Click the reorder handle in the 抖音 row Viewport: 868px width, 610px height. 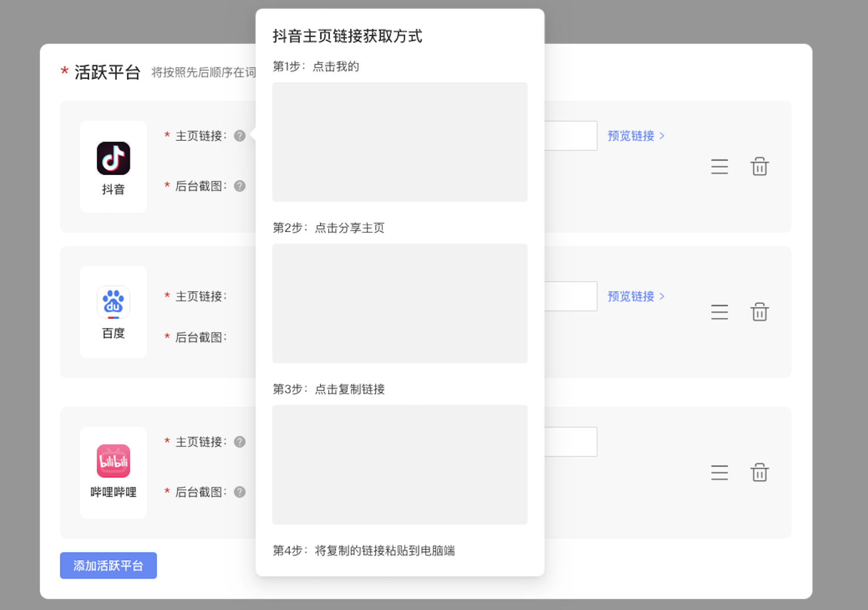[720, 167]
